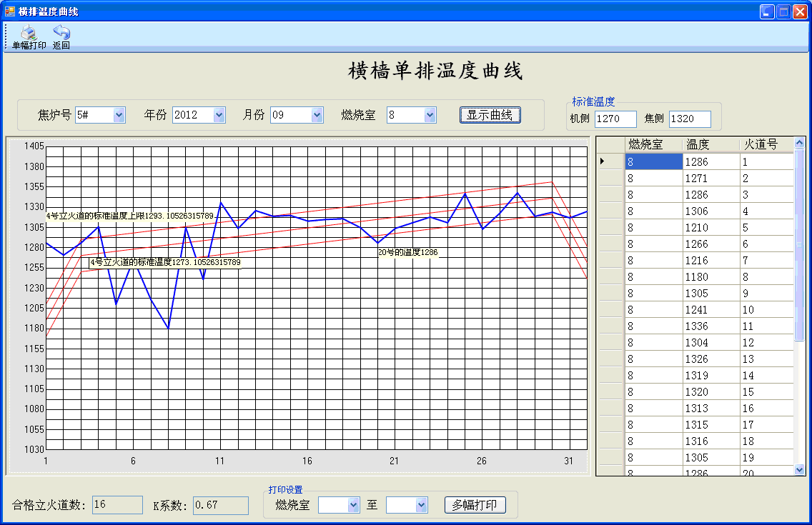
Task: Click the 多幅打印 button
Action: tap(475, 505)
